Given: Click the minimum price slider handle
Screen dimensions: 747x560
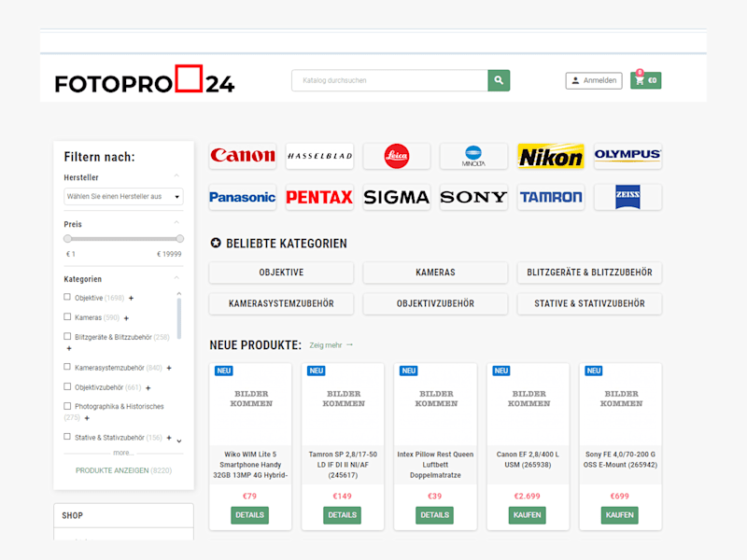Looking at the screenshot, I should click(x=67, y=239).
